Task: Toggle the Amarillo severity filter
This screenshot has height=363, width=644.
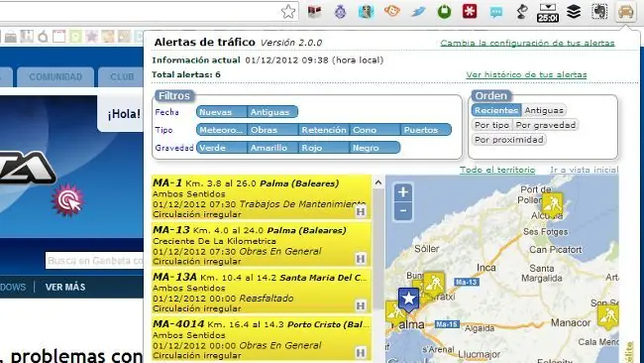Action: (x=272, y=148)
